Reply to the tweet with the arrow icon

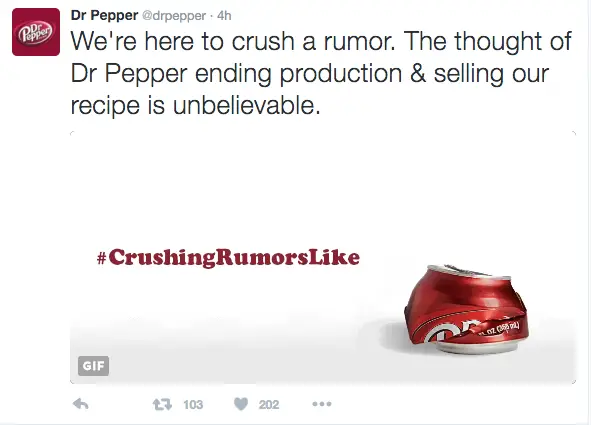(x=80, y=404)
